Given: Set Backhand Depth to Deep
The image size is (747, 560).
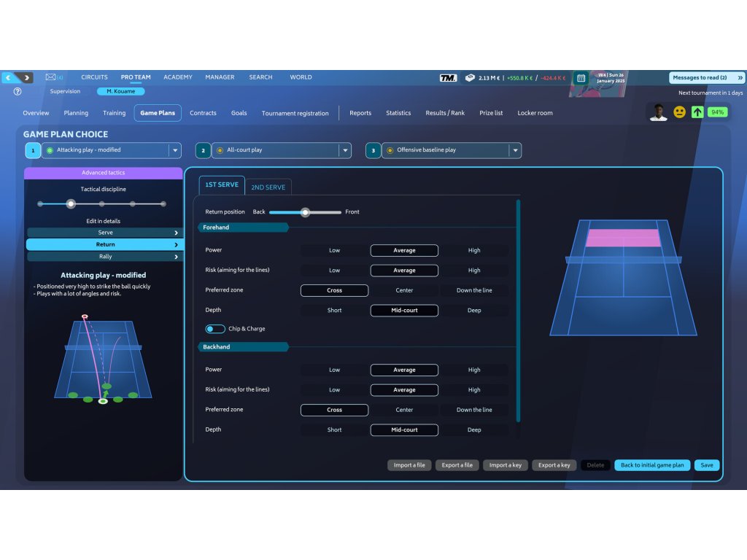Looking at the screenshot, I should click(x=474, y=429).
